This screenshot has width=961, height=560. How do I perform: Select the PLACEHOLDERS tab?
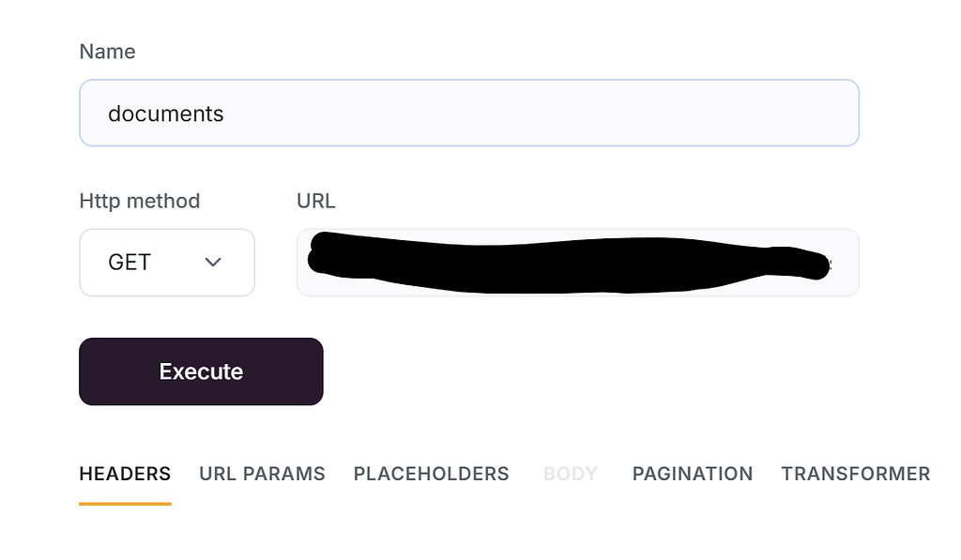431,474
